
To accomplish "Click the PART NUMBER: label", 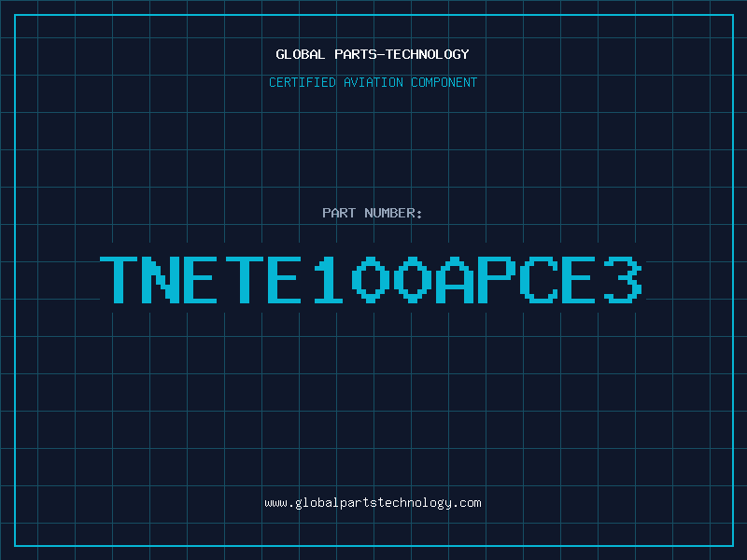I will [x=373, y=214].
